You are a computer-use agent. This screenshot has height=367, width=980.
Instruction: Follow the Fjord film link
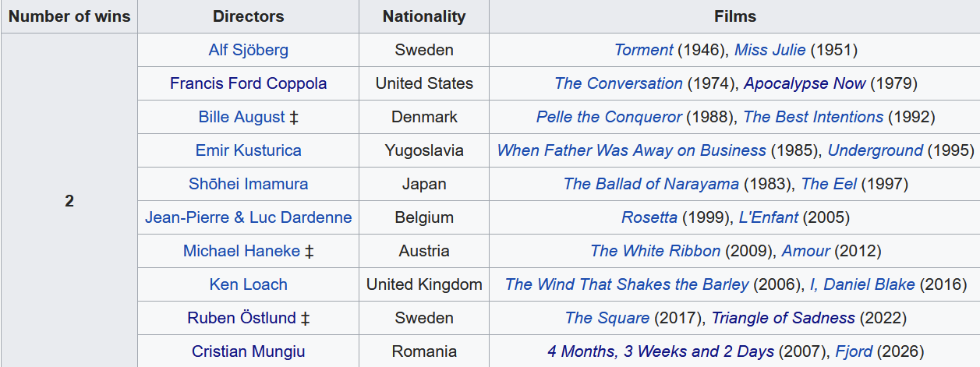(854, 351)
